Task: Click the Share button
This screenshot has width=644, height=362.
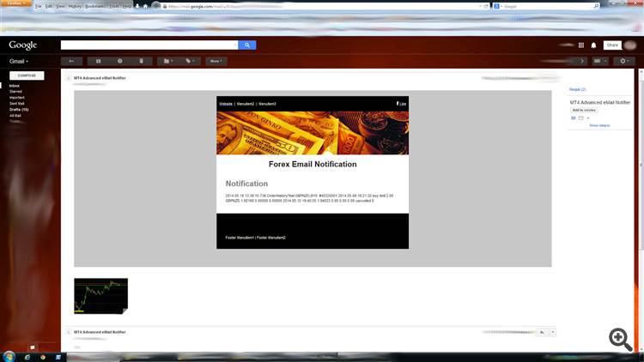Action: [611, 45]
